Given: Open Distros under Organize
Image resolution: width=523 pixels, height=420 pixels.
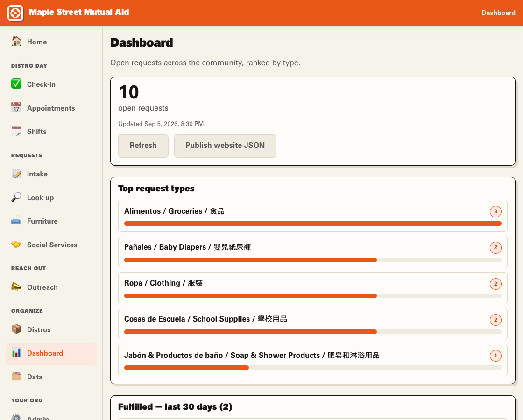Looking at the screenshot, I should tap(51, 329).
